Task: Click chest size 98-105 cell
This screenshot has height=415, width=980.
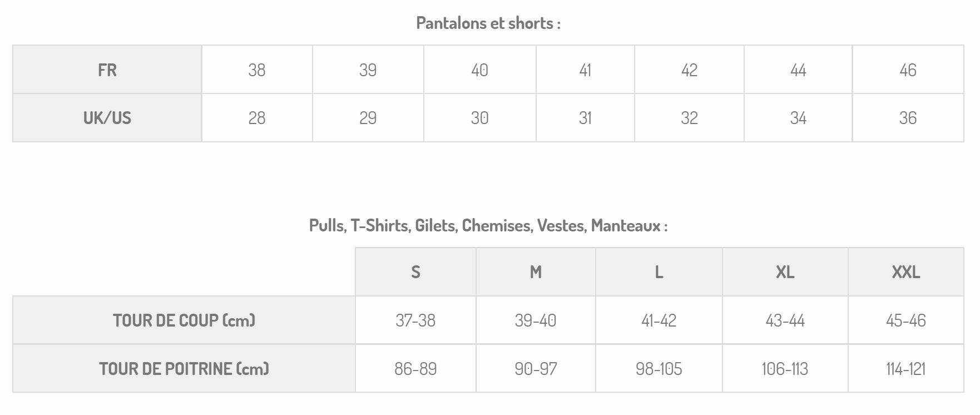Action: coord(659,369)
